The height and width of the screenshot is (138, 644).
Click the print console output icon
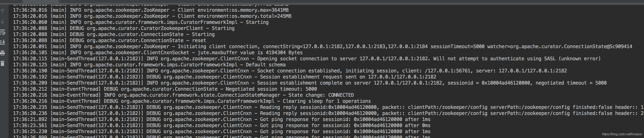(x=3, y=53)
